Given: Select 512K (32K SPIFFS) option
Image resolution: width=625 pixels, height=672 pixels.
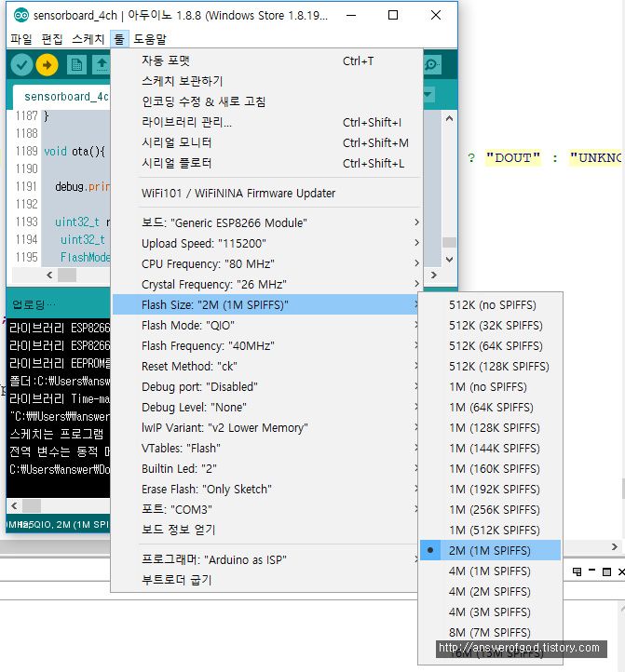Looking at the screenshot, I should point(490,326).
